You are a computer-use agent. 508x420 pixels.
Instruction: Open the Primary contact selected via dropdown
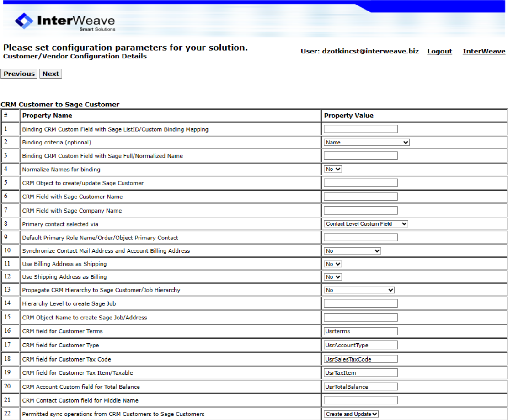tap(366, 223)
